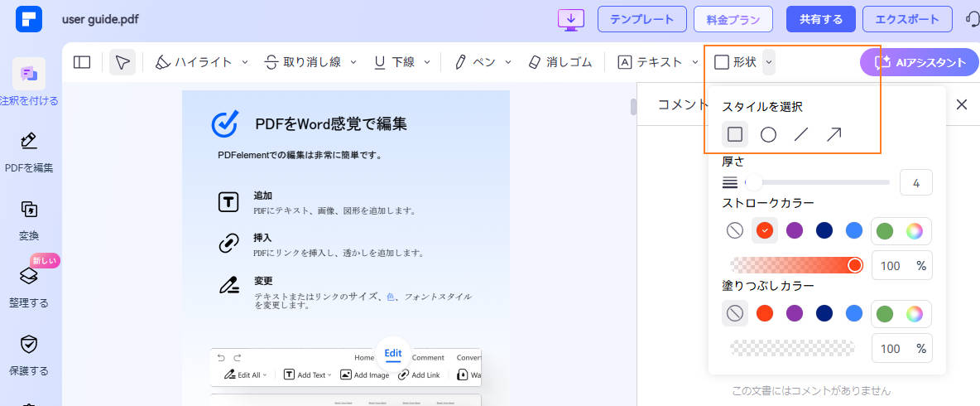The width and height of the screenshot is (980, 406).
Task: Click the sidebar panel toggle icon
Action: pos(82,62)
